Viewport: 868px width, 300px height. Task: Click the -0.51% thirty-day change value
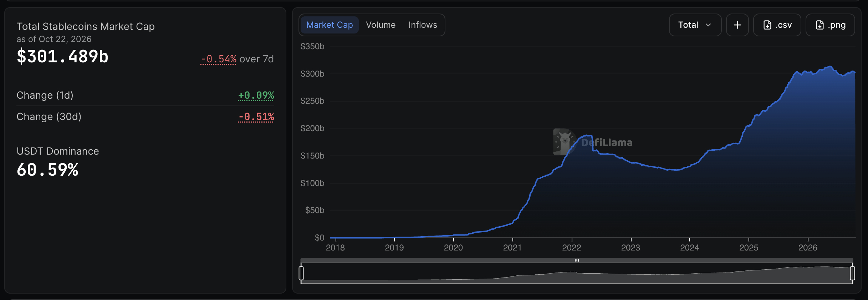coord(256,117)
